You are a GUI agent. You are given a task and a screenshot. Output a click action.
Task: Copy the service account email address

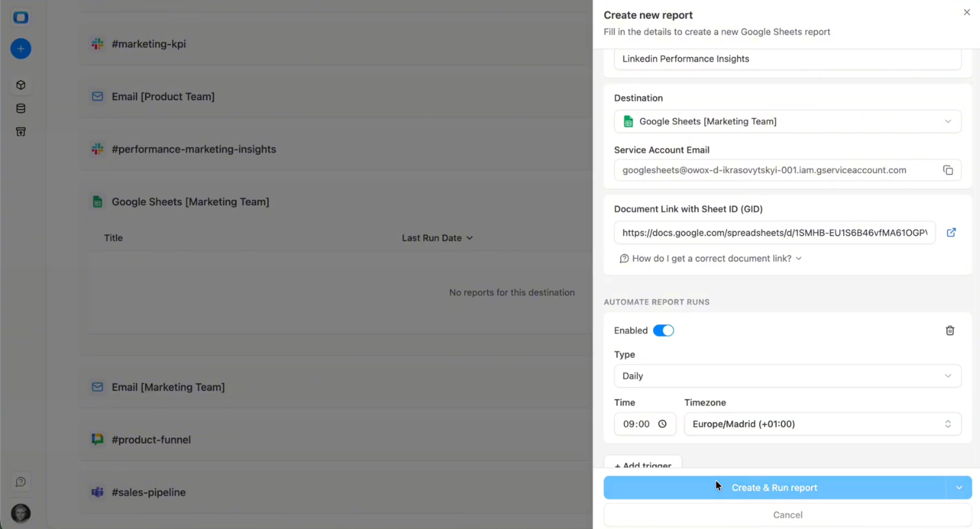(948, 170)
